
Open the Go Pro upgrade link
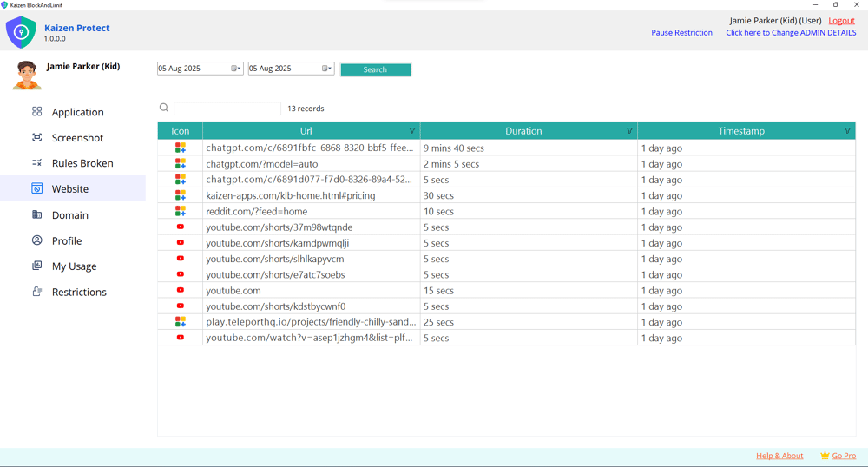point(844,456)
